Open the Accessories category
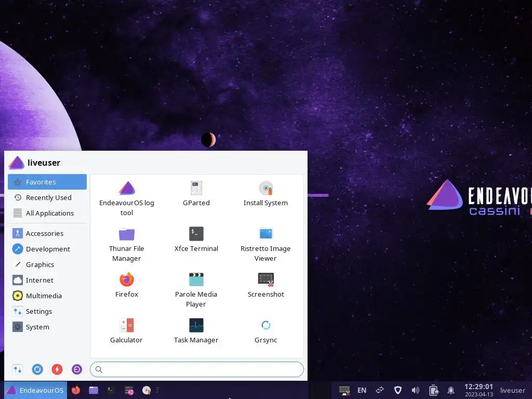The image size is (532, 399). 47,233
